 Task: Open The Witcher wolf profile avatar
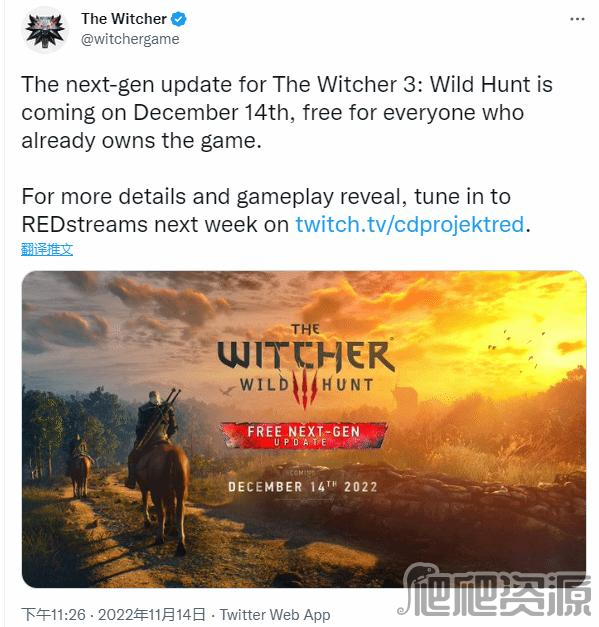pyautogui.click(x=45, y=30)
